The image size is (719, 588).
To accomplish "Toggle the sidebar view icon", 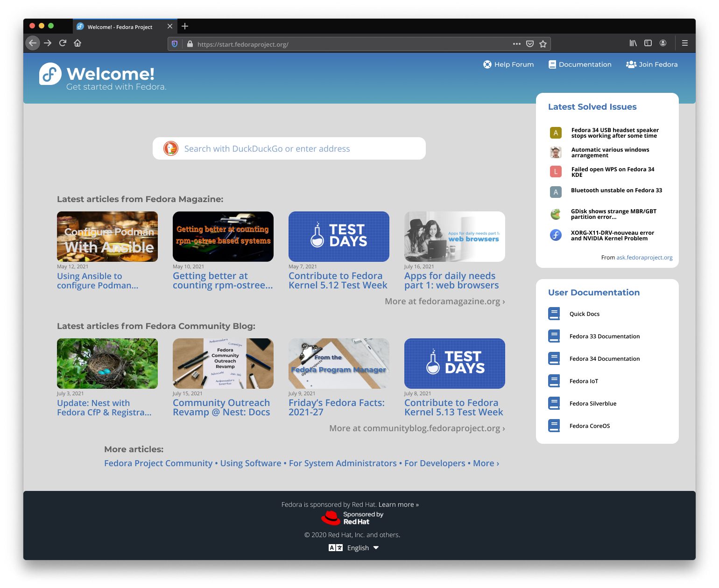I will 648,43.
